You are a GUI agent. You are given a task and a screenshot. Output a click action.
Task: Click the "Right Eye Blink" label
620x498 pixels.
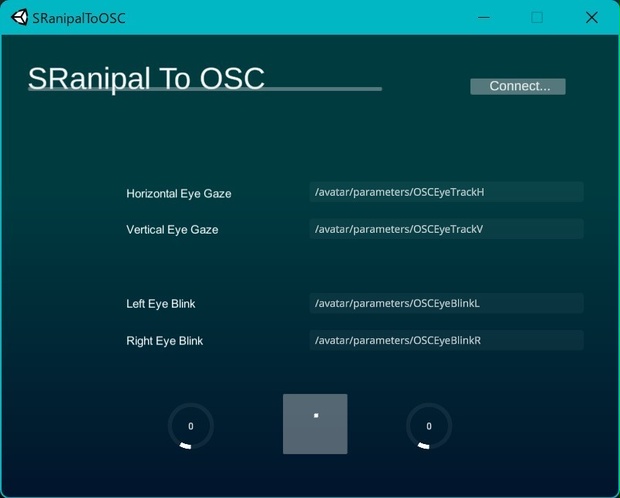coord(164,341)
